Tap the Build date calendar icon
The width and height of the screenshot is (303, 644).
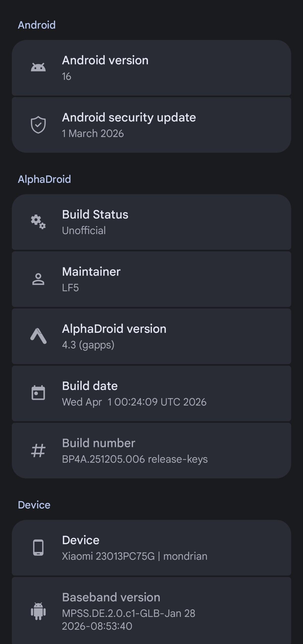point(38,393)
